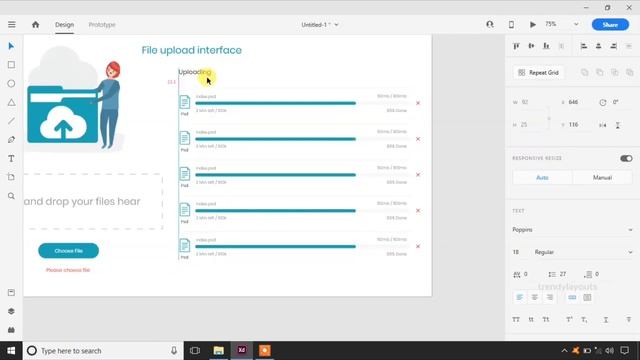
Task: Select the Pen tool
Action: coord(11,140)
